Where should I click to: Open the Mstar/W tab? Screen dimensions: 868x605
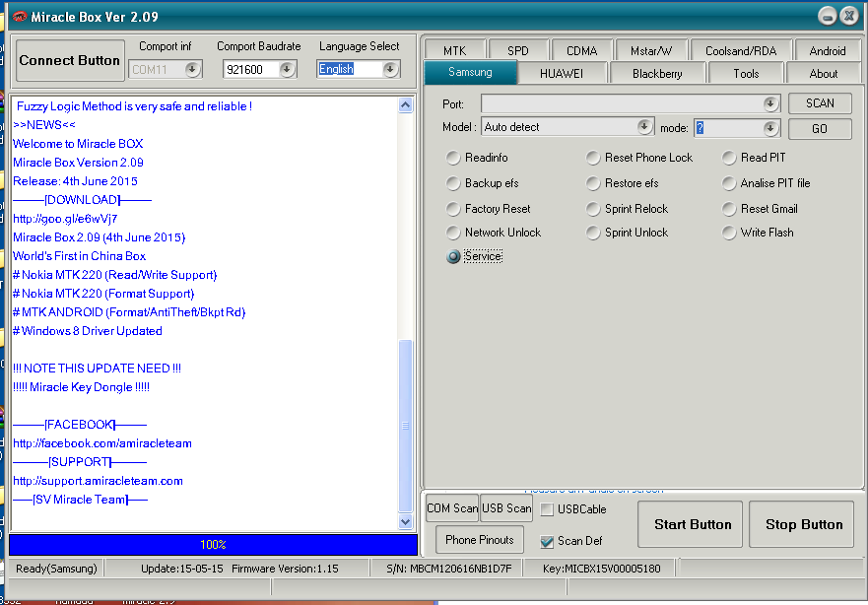click(651, 50)
